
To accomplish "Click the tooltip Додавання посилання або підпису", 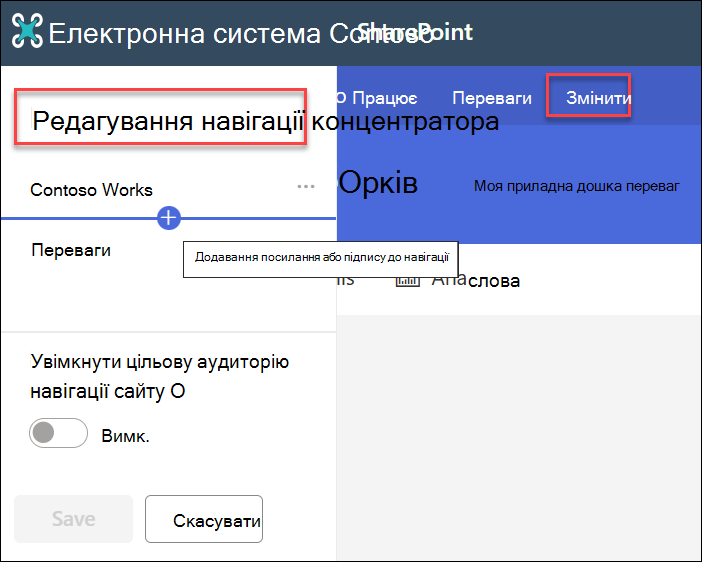I will click(x=321, y=259).
